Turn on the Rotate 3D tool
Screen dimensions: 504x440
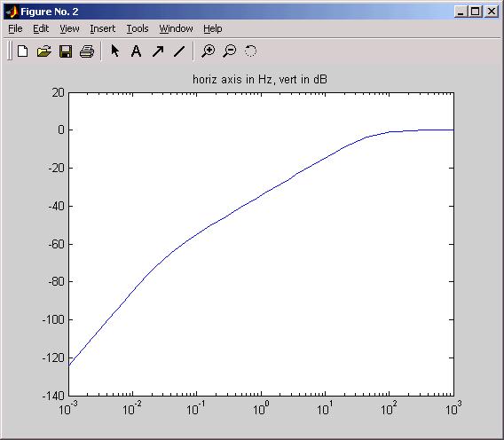(251, 51)
